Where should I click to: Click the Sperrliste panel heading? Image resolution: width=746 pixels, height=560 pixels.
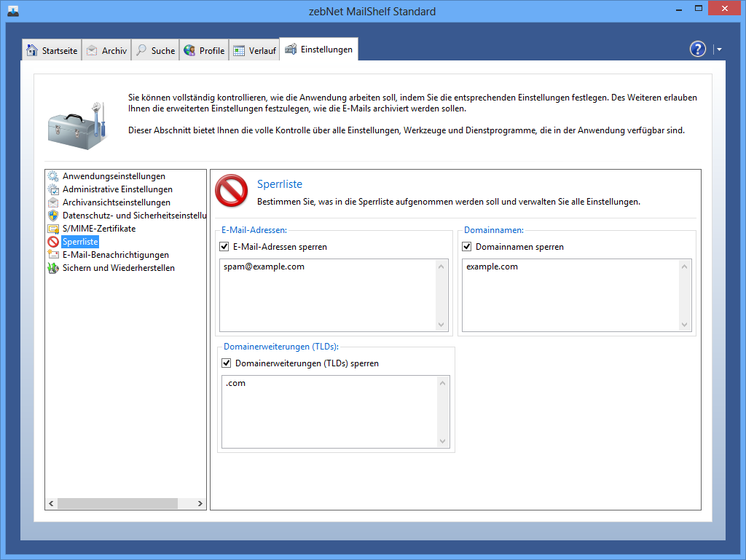(280, 184)
